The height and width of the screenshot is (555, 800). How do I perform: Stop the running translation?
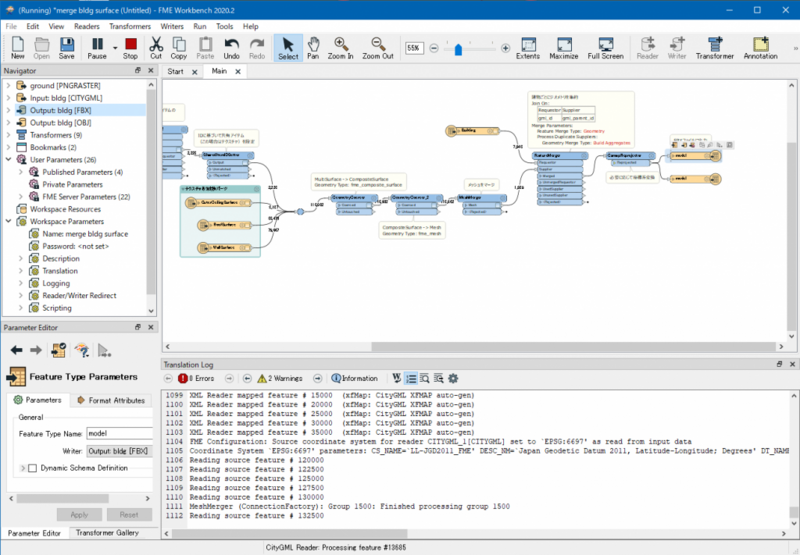pyautogui.click(x=130, y=48)
